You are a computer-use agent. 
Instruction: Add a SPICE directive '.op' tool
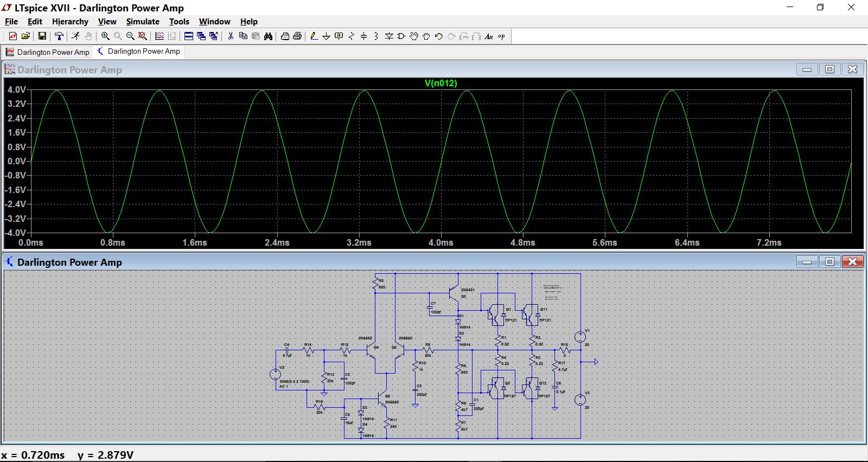501,36
